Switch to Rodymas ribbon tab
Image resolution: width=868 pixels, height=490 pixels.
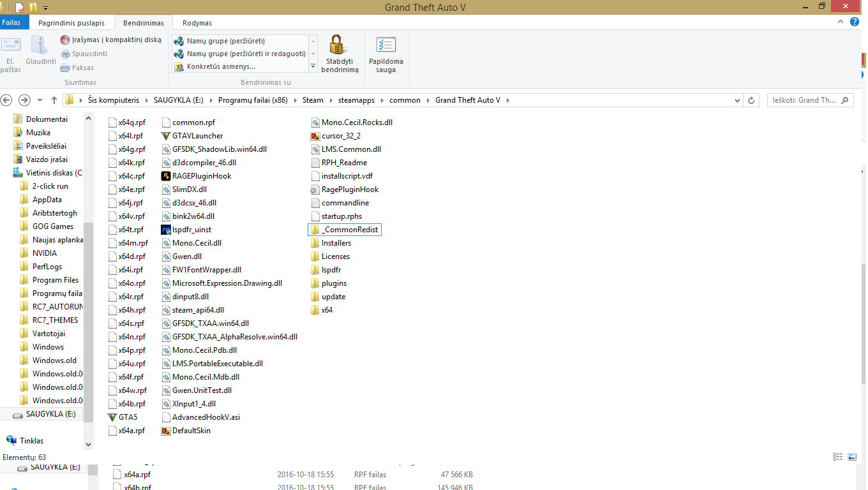(197, 23)
